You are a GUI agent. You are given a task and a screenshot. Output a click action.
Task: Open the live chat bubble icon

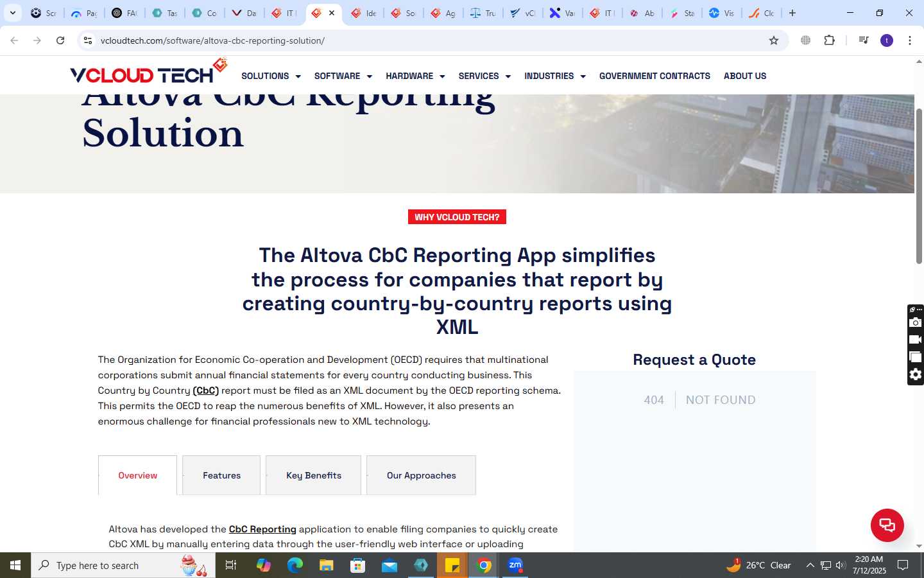coord(887,525)
